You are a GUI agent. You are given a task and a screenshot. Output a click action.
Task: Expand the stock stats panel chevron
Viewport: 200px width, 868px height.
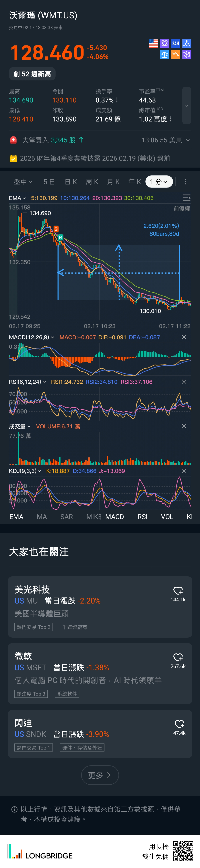tap(186, 106)
